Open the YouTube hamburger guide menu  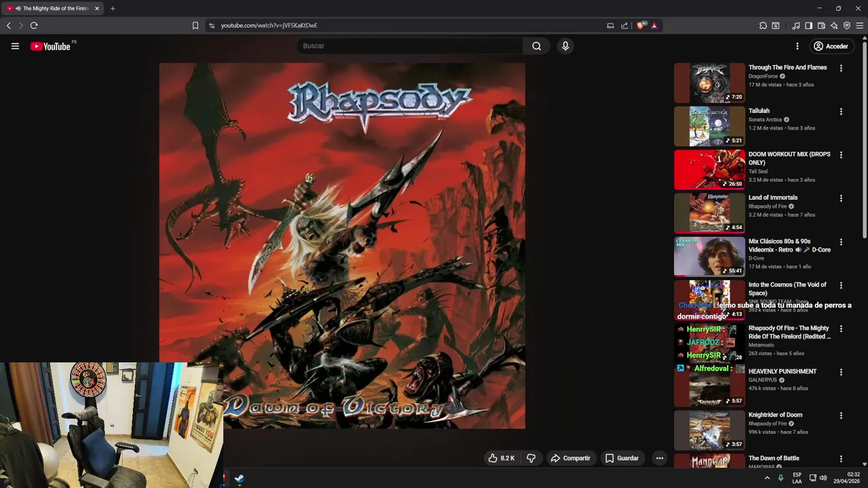(15, 46)
